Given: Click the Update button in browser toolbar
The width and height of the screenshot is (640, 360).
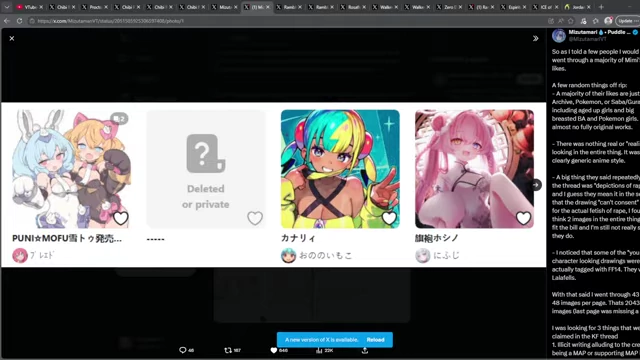Looking at the screenshot, I should pyautogui.click(x=627, y=21).
